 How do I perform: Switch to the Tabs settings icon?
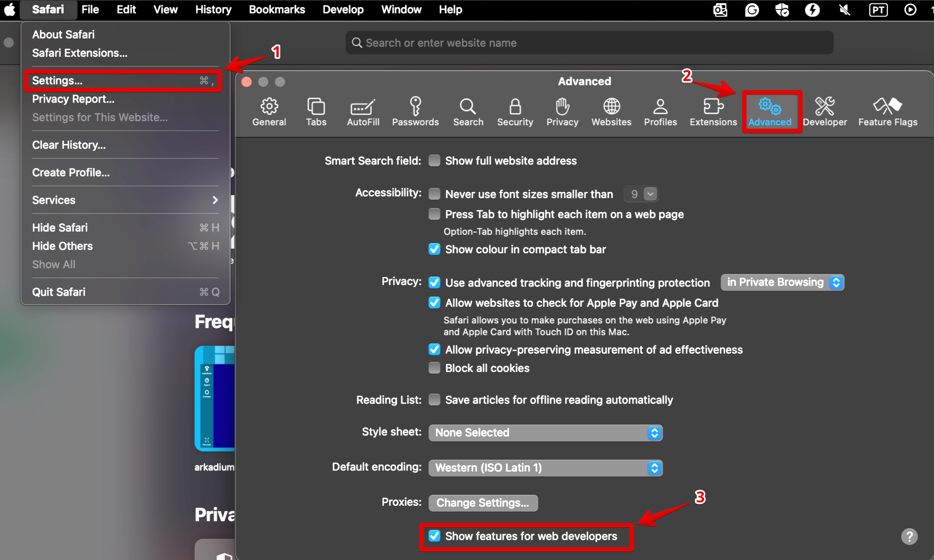(x=316, y=112)
